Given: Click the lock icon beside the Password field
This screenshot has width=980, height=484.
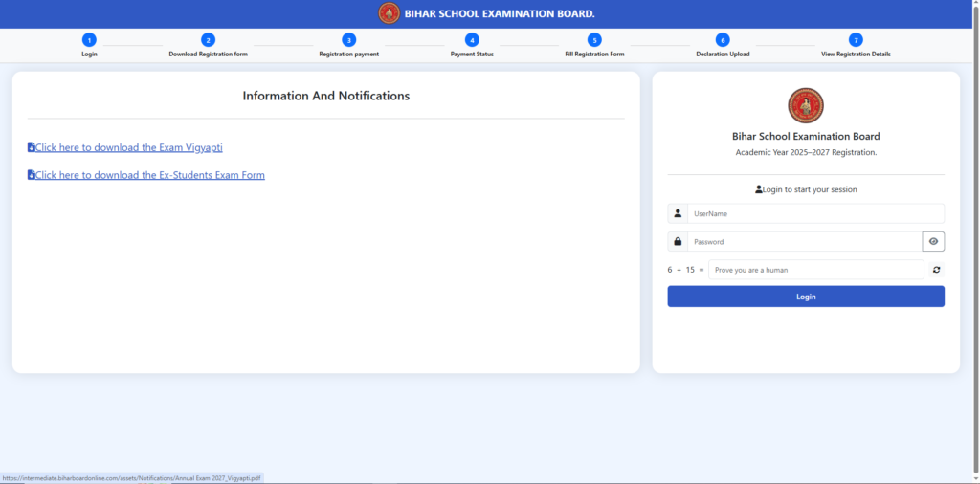Looking at the screenshot, I should pyautogui.click(x=678, y=242).
